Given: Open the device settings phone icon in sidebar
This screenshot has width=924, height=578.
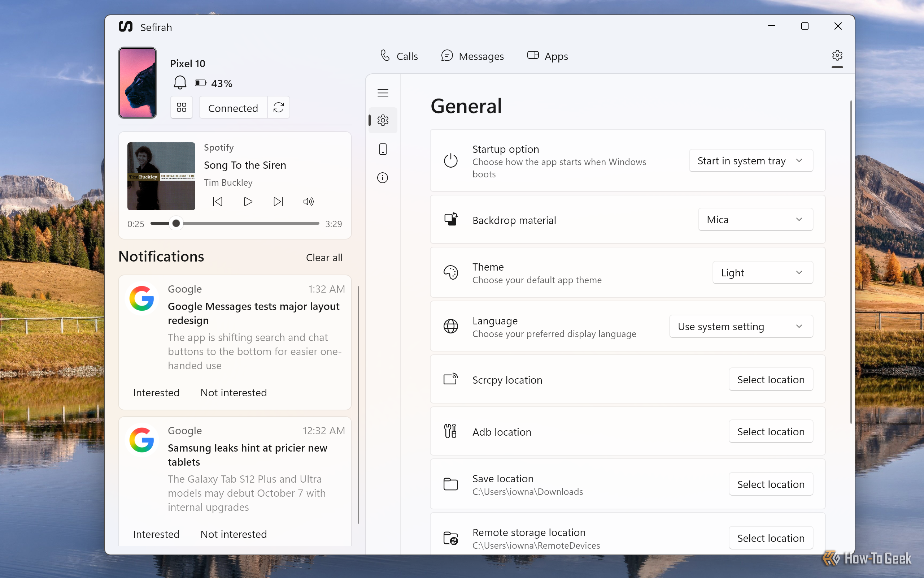Looking at the screenshot, I should [383, 149].
